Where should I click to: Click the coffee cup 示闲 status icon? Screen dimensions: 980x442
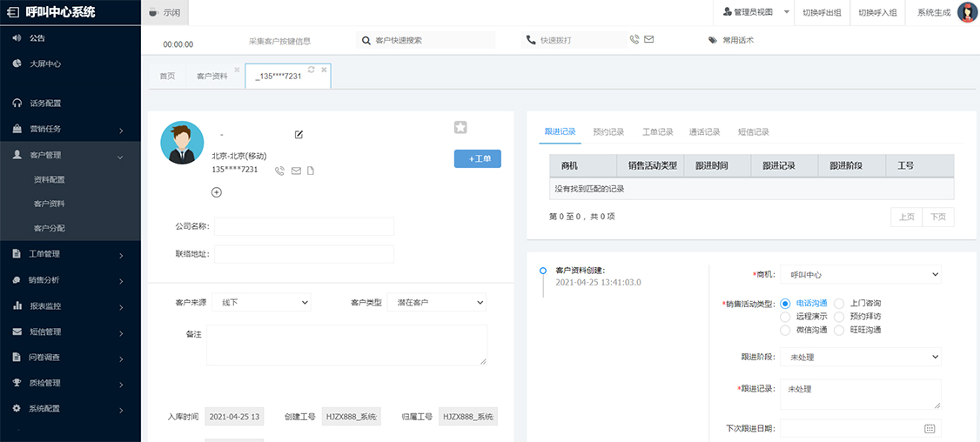154,12
